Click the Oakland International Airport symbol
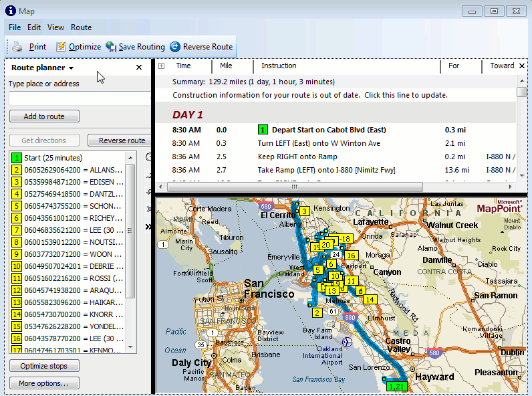The height and width of the screenshot is (396, 532). tap(347, 342)
